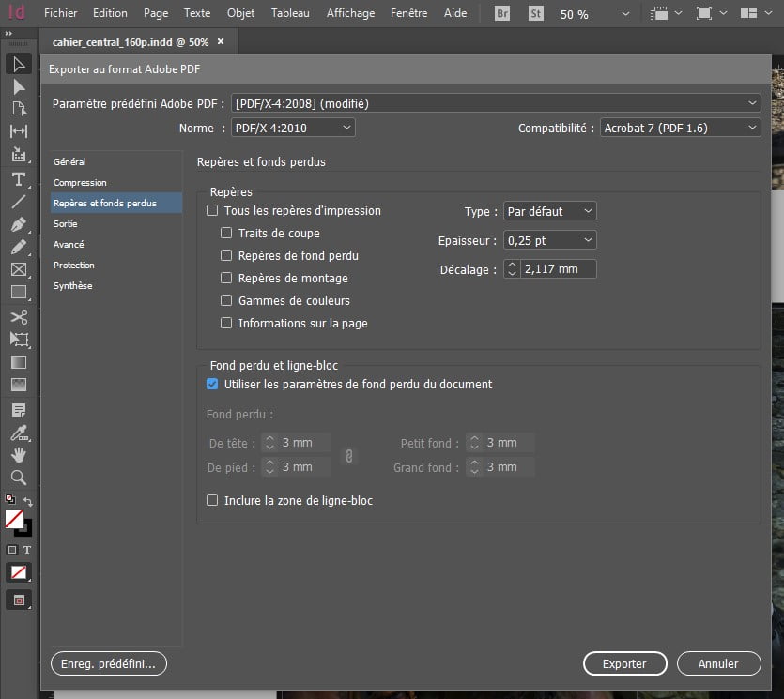Activate the Zoom magnifier tool
Image resolution: width=784 pixels, height=699 pixels.
coord(18,478)
